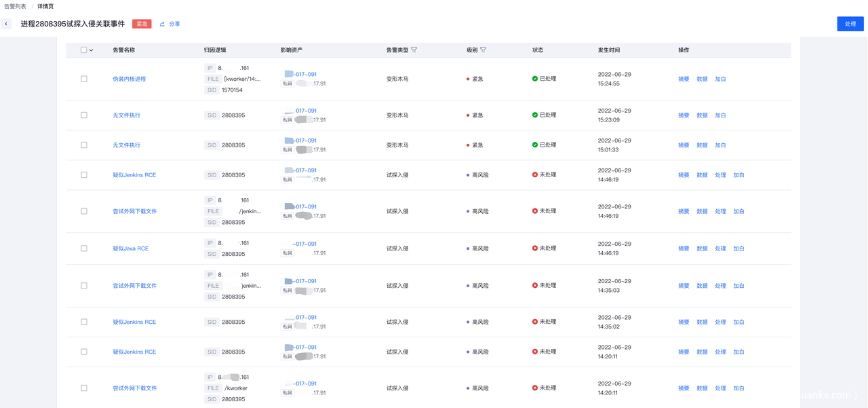Click 详情页 in the breadcrumb

(45, 6)
